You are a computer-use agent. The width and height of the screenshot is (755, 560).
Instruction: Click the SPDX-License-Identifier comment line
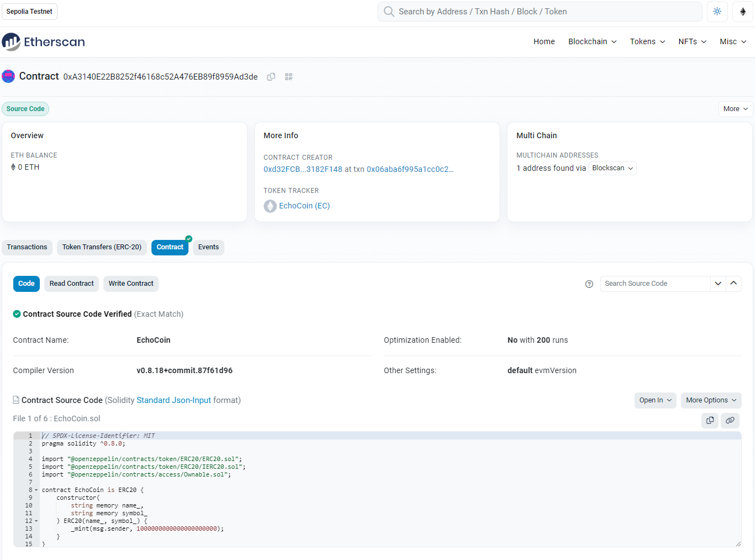(98, 436)
